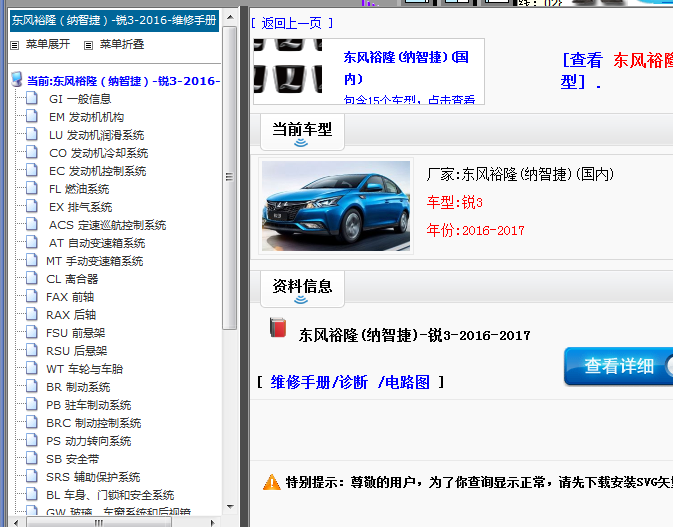Click page icon beside GI 一般信息
673x527 pixels.
click(31, 98)
